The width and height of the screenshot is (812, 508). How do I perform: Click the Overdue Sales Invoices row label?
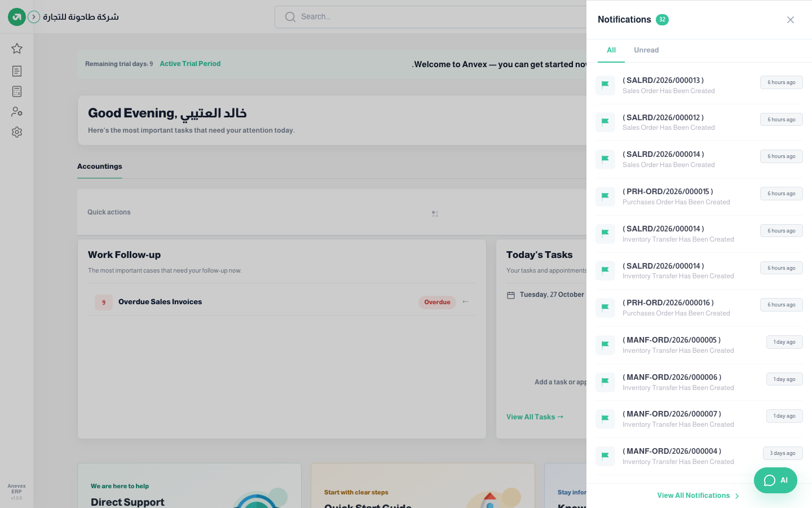point(160,302)
